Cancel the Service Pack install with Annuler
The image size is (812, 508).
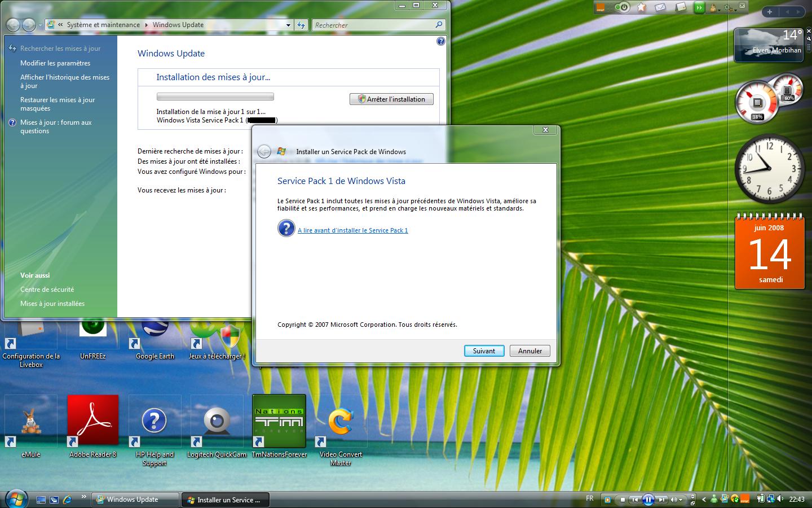(529, 351)
